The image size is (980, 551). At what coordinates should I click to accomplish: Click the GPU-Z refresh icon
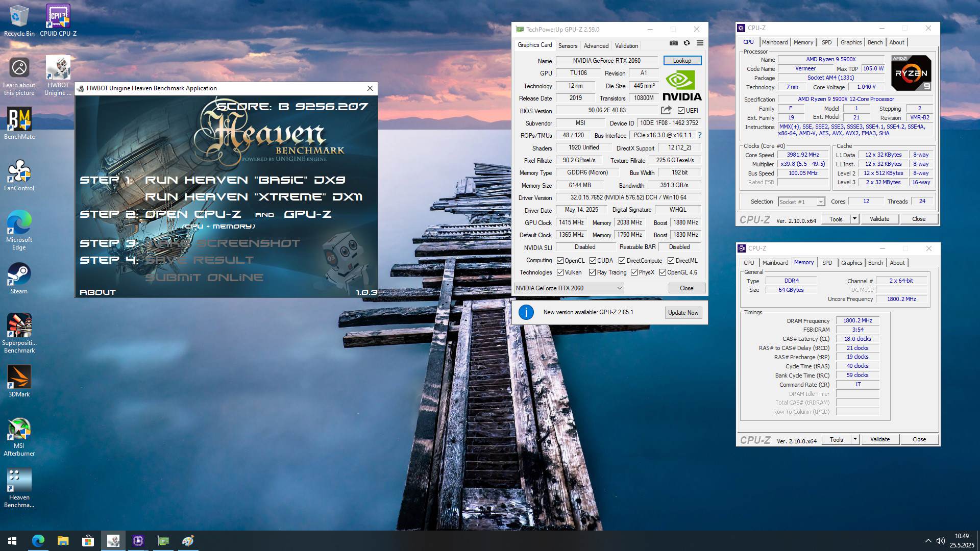pyautogui.click(x=687, y=43)
